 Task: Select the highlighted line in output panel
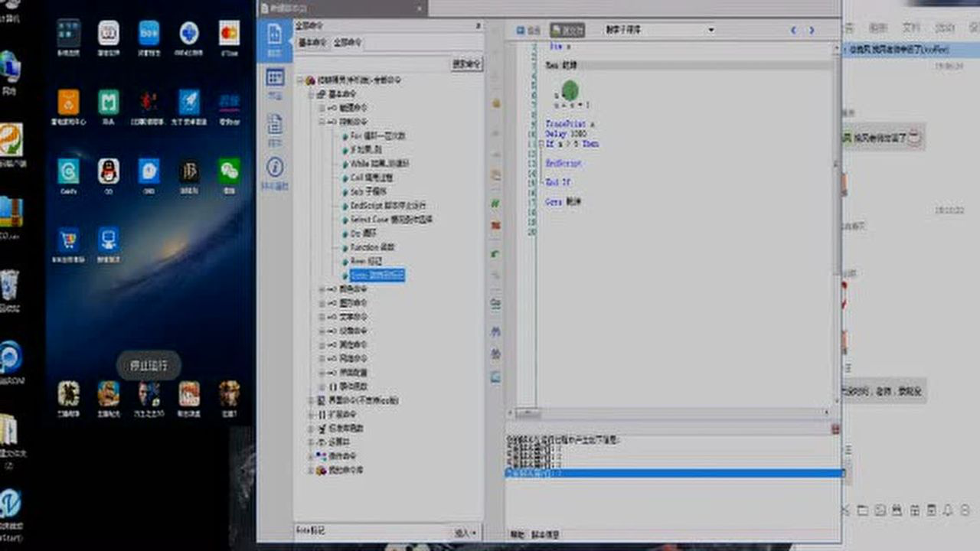pyautogui.click(x=674, y=474)
